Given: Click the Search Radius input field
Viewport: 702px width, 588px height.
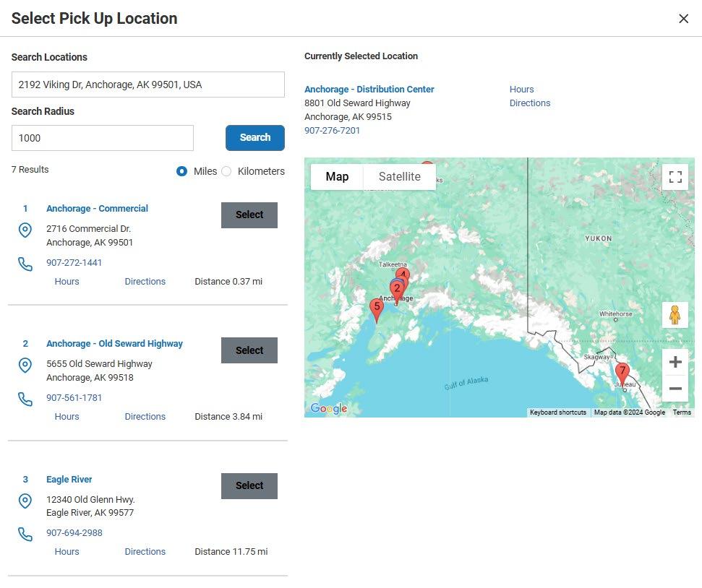Looking at the screenshot, I should pyautogui.click(x=103, y=138).
